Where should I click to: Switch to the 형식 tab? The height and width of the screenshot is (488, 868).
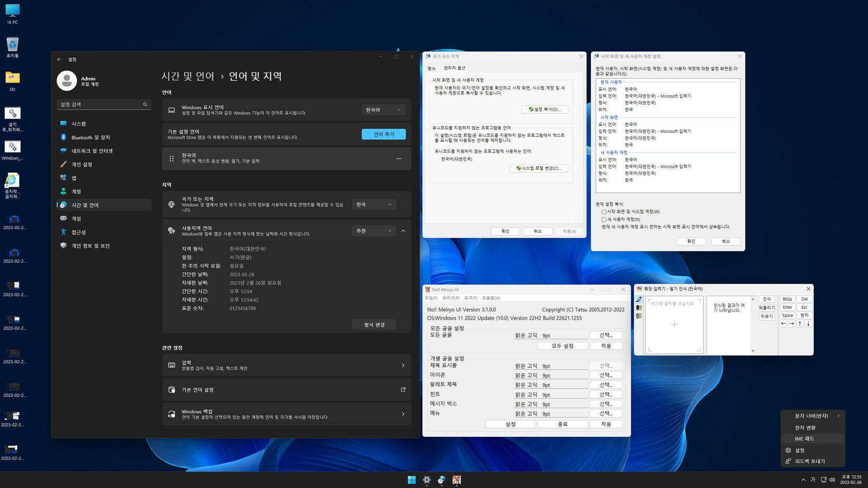pyautogui.click(x=431, y=68)
